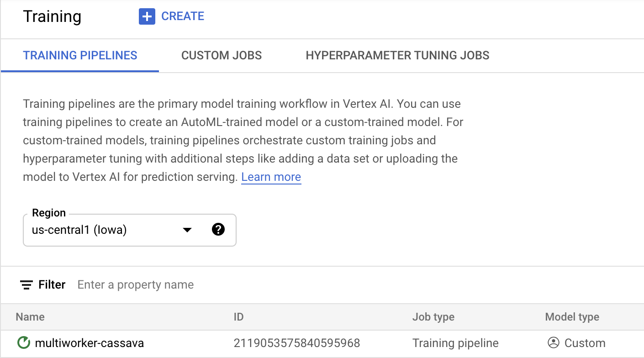
Task: Expand the region list to change regions
Action: pos(187,230)
